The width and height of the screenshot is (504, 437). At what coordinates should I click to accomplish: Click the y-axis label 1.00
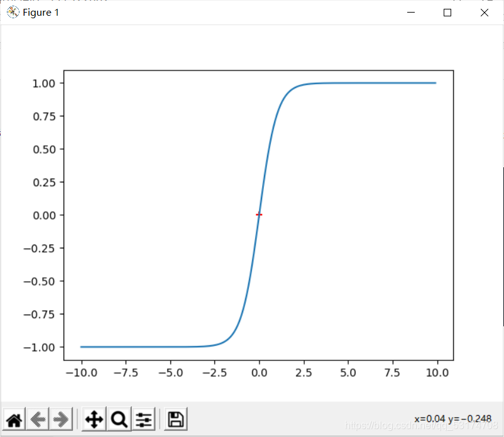point(44,84)
